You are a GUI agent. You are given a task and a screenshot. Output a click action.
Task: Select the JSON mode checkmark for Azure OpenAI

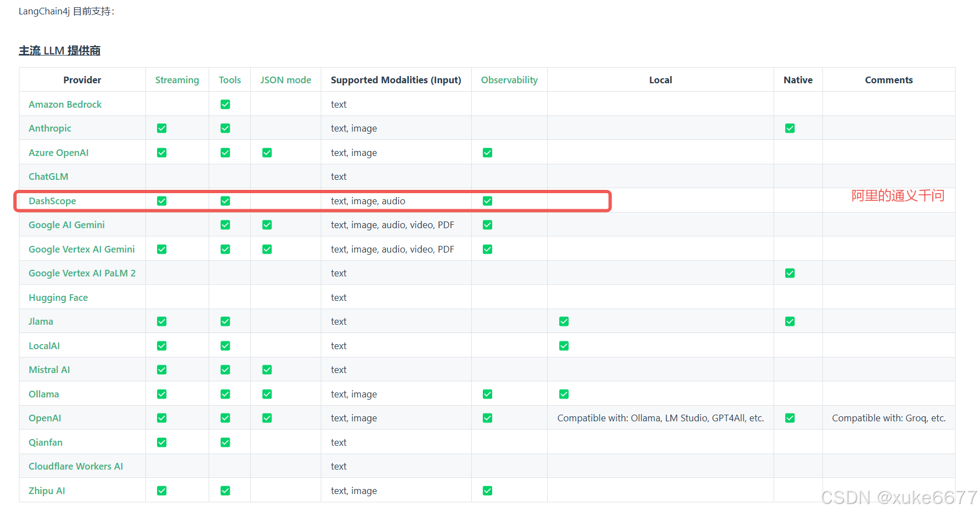[x=267, y=152]
